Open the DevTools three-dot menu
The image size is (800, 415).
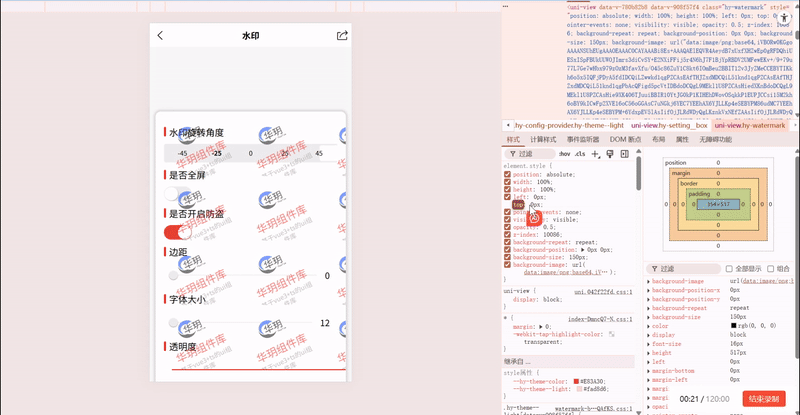pyautogui.click(x=506, y=6)
